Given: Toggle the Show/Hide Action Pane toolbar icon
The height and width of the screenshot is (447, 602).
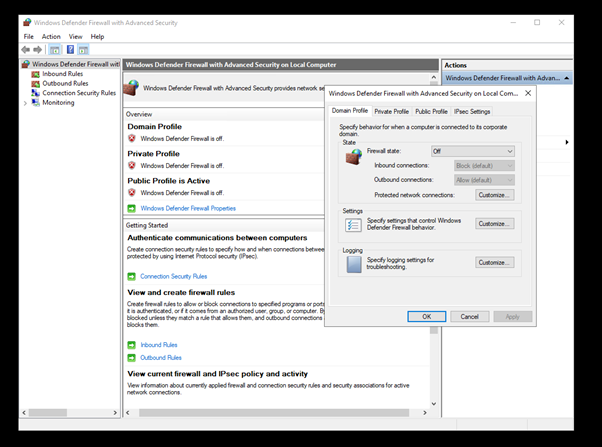Looking at the screenshot, I should pos(83,50).
